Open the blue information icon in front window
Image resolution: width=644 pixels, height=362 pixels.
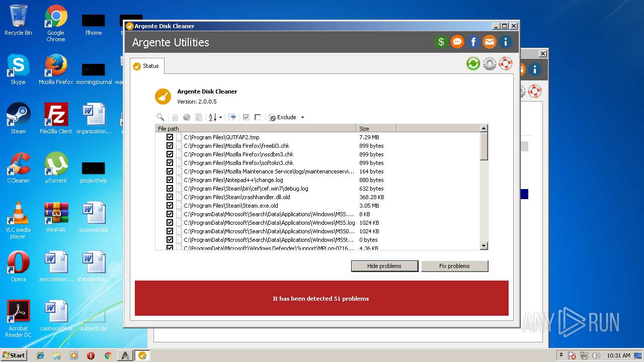[506, 42]
